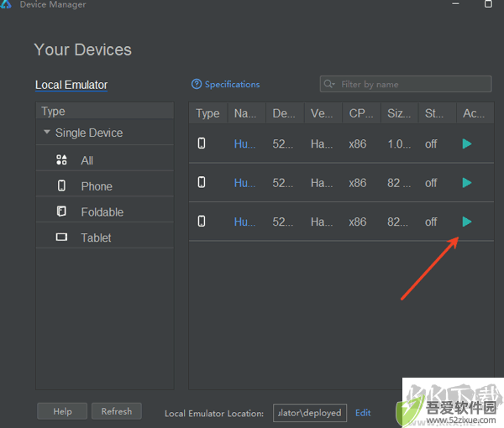Select the All device type
Viewport: 504px width, 428px height.
105,160
